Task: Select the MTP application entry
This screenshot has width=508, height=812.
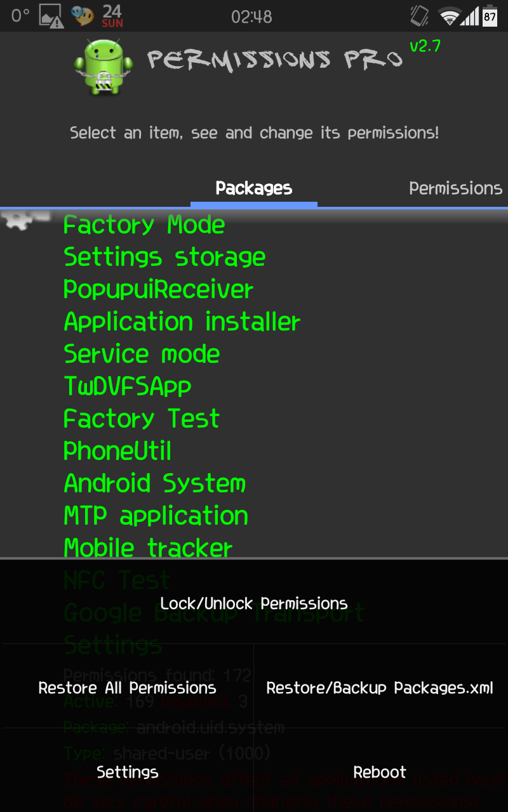Action: coord(156,516)
